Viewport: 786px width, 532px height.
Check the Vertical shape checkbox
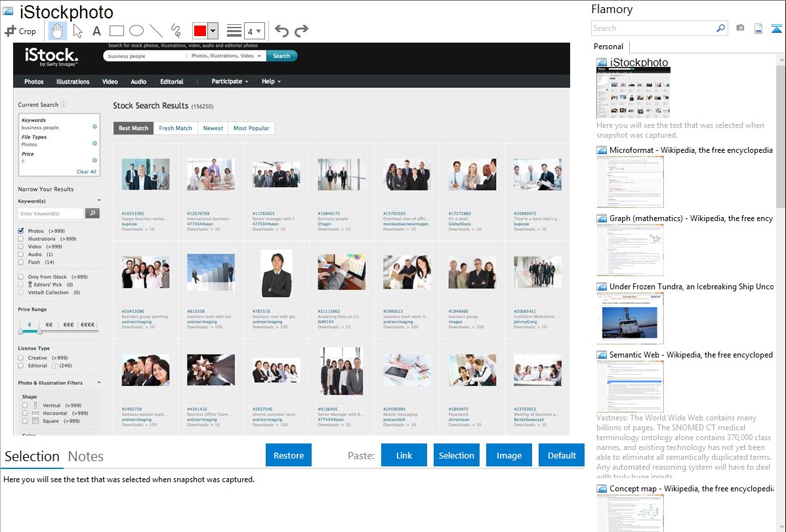pyautogui.click(x=25, y=405)
